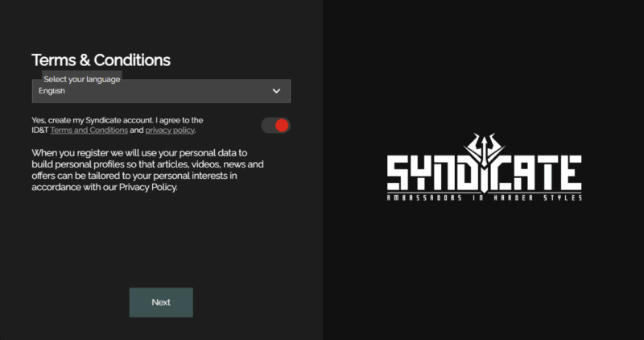Click the Next button
The image size is (644, 340).
click(x=161, y=302)
